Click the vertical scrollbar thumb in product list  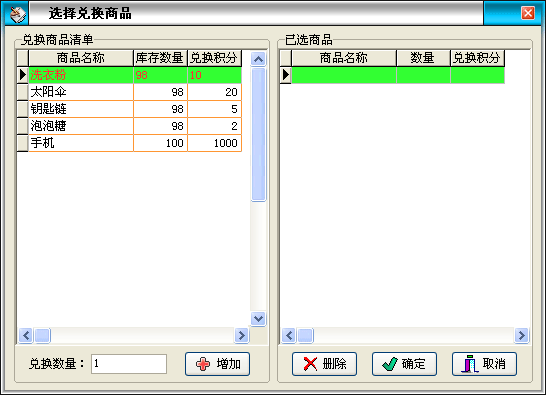(258, 135)
